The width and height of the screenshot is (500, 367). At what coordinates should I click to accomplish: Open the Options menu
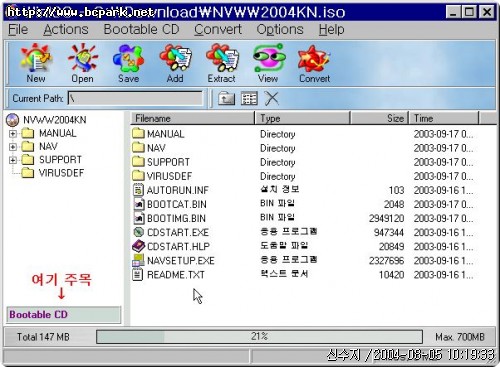[280, 30]
